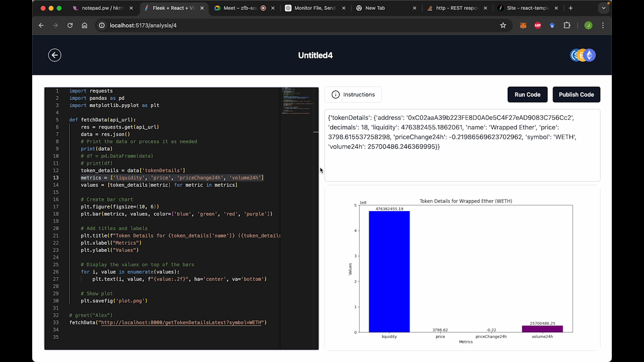Screen dimensions: 644x362
Task: Open the MetaMask fox extension
Action: 523,25
